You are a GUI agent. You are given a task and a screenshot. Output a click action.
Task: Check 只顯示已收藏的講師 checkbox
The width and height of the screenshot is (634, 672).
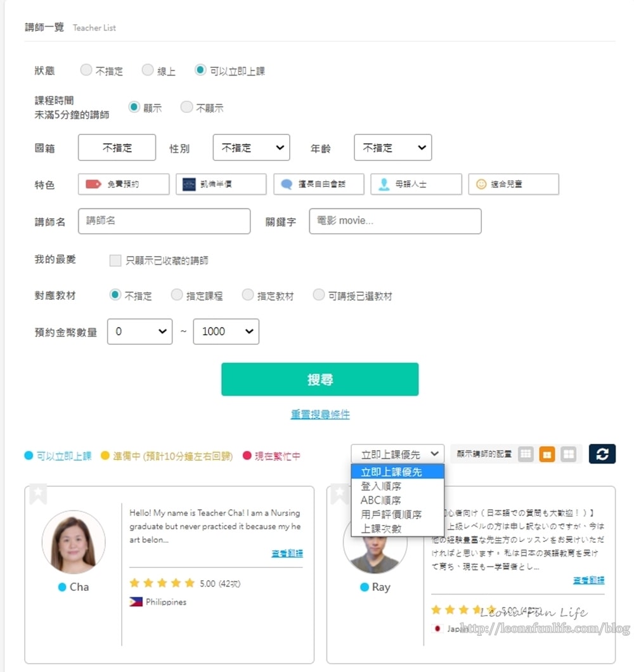pyautogui.click(x=115, y=261)
